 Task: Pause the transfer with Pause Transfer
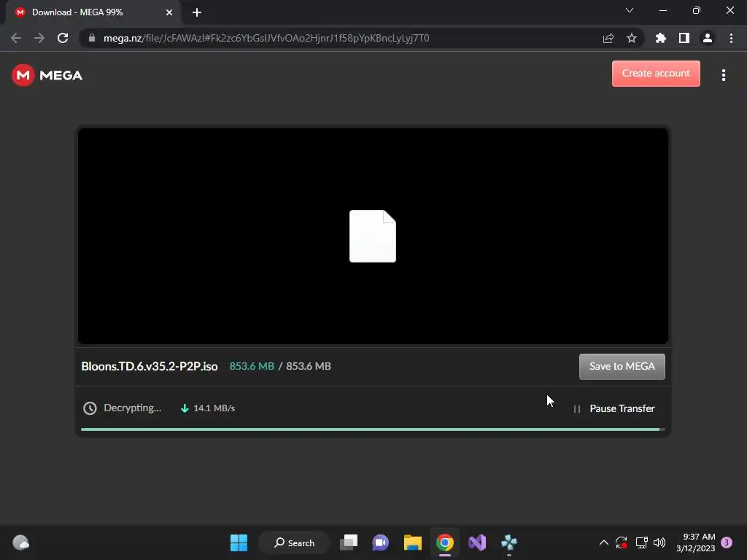click(x=614, y=408)
